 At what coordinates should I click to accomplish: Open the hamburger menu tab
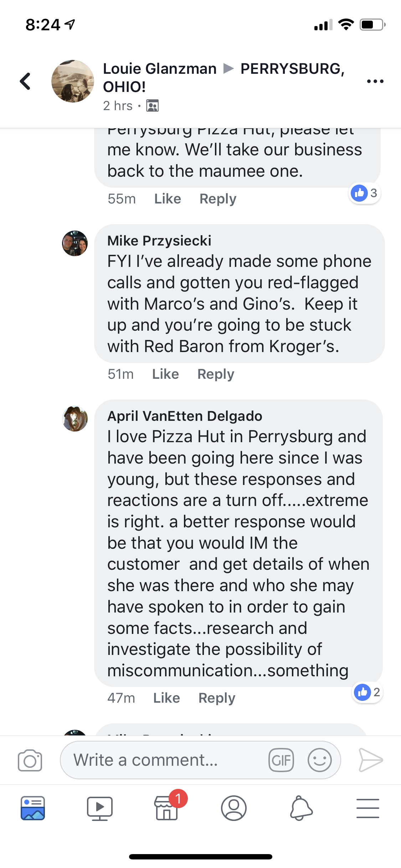(367, 808)
